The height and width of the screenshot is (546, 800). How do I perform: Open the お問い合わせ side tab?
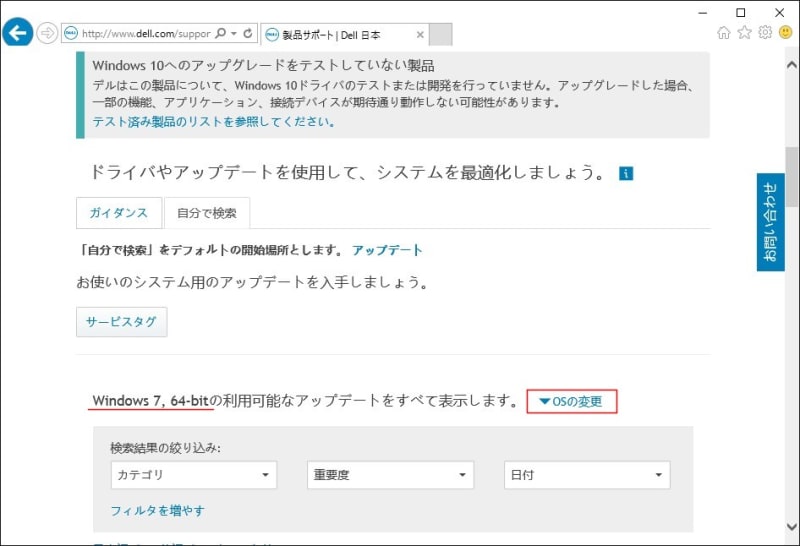770,222
